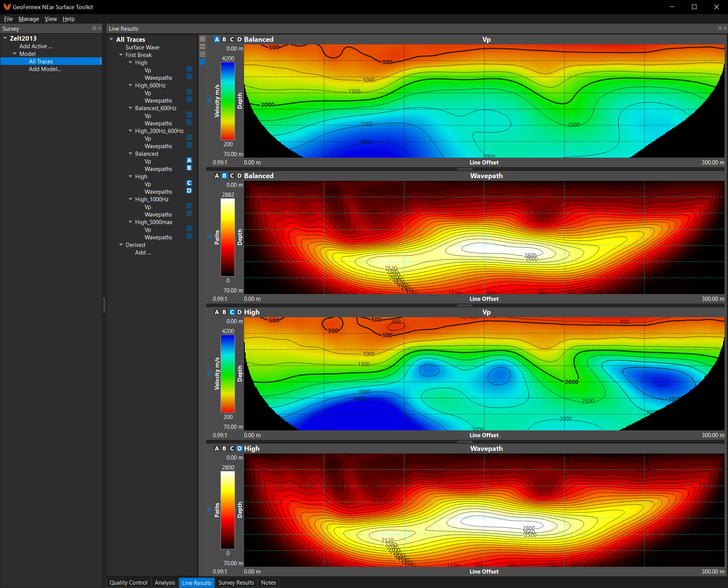Close the Survey panel
Image resolution: width=728 pixels, height=588 pixels.
tap(100, 28)
